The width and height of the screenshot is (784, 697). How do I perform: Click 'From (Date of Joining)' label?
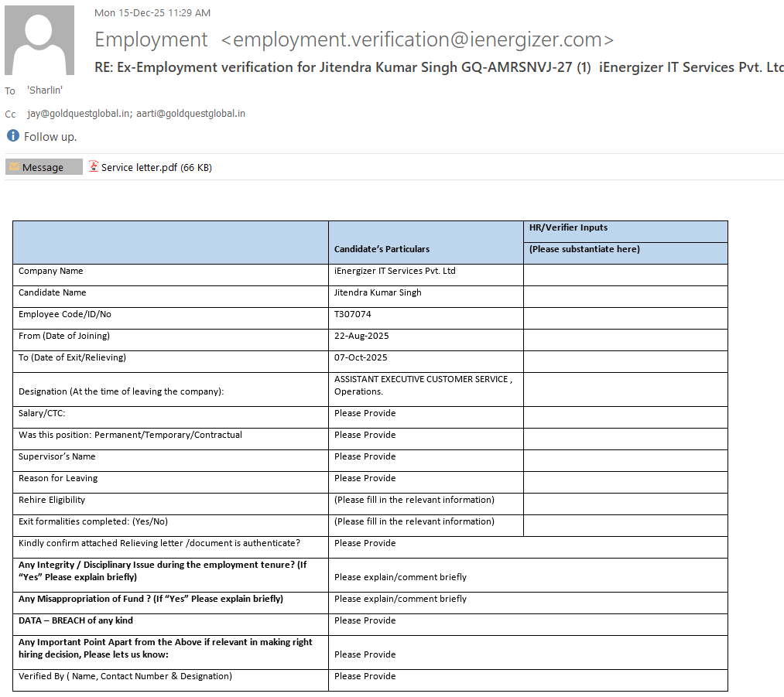point(64,336)
